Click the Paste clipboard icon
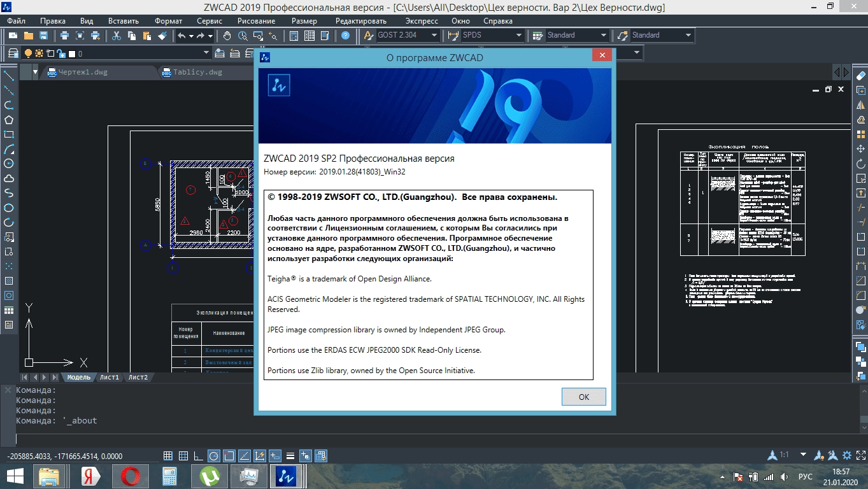 click(x=146, y=36)
